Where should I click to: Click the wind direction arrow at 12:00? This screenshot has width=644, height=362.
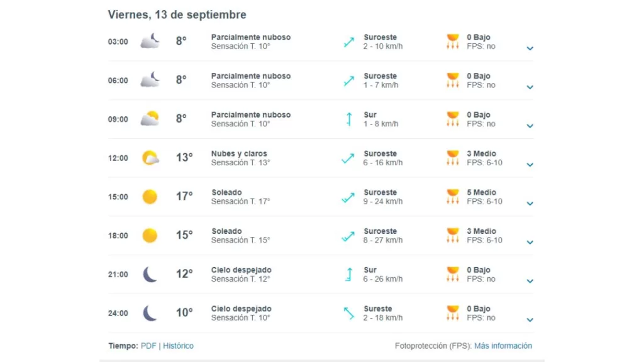(x=348, y=158)
